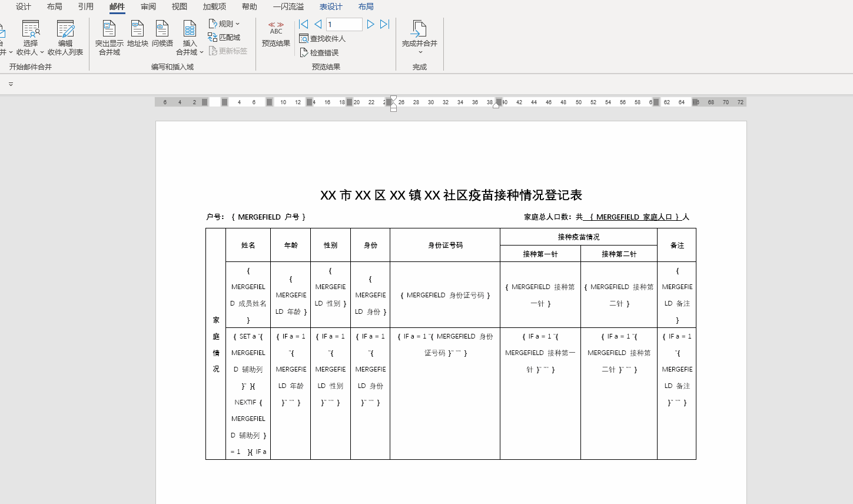The width and height of the screenshot is (853, 504).
Task: Open the 加载项 tab
Action: point(214,6)
